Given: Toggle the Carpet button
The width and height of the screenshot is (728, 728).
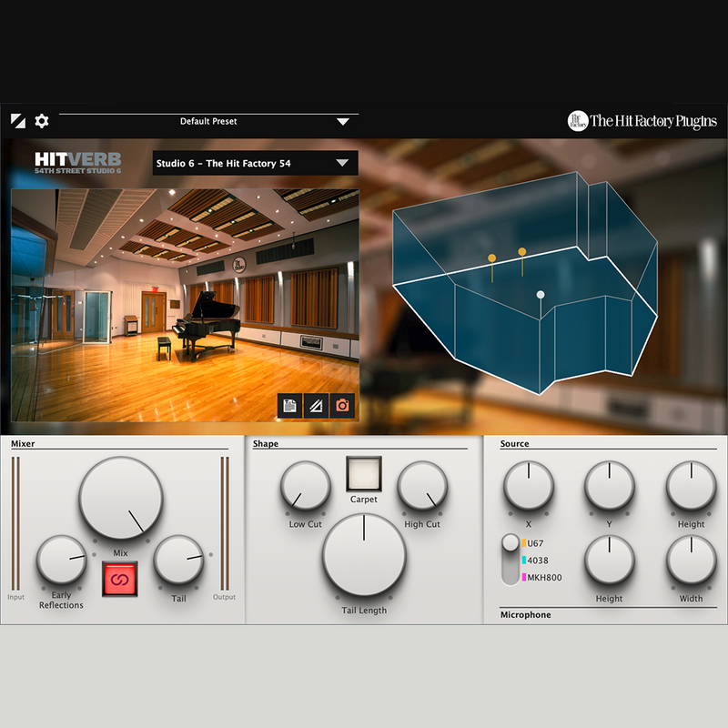Looking at the screenshot, I should click(x=364, y=474).
